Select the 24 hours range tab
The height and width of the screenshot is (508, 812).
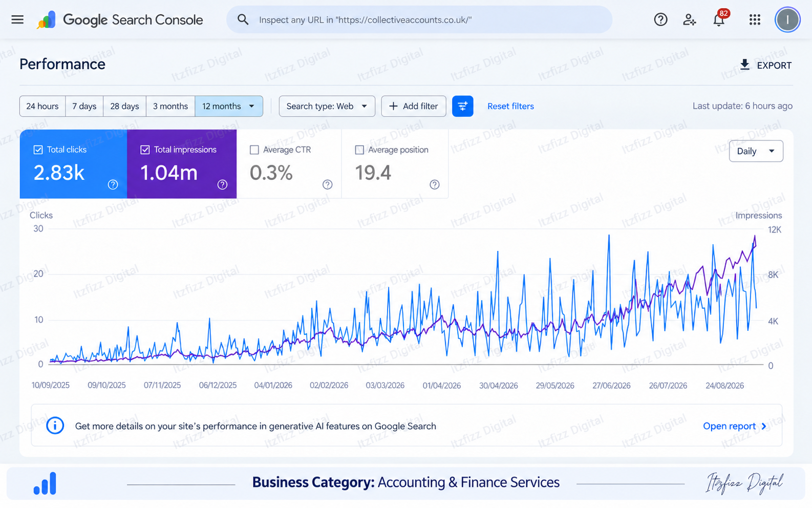click(x=42, y=106)
